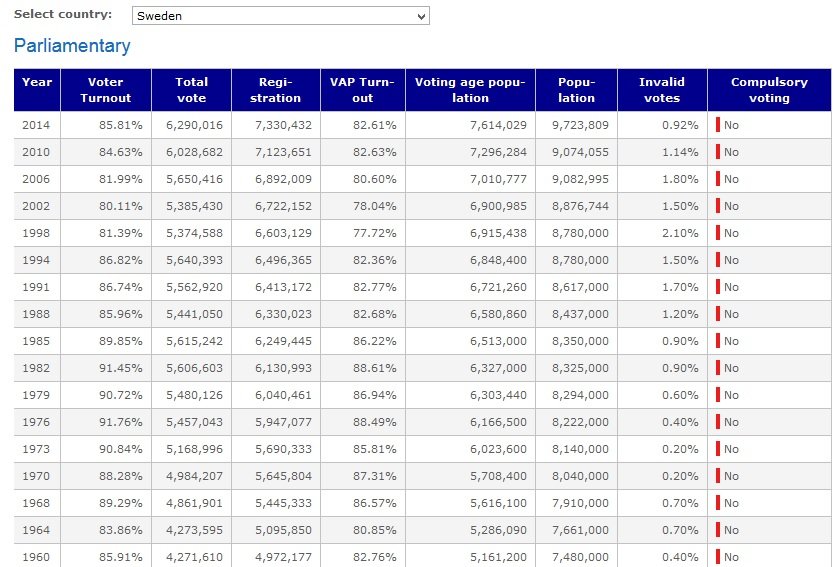
Task: Select the 2002 year cell
Action: [36, 206]
